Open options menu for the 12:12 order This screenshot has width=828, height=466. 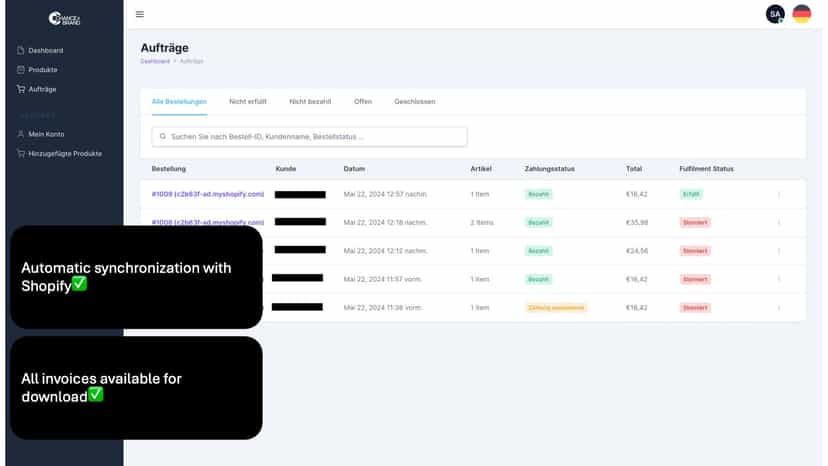[x=779, y=251]
